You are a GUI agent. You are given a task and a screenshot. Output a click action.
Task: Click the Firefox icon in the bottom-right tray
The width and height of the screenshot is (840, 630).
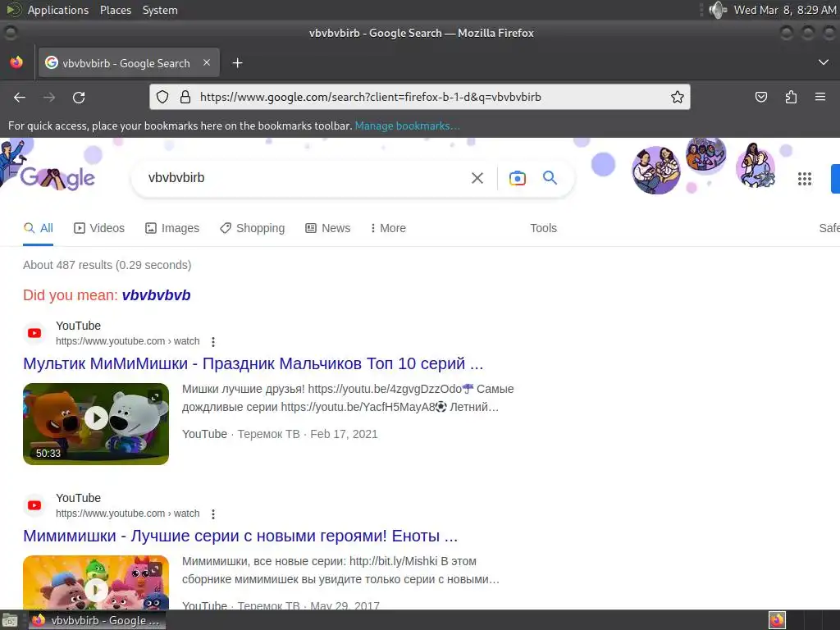(x=777, y=620)
